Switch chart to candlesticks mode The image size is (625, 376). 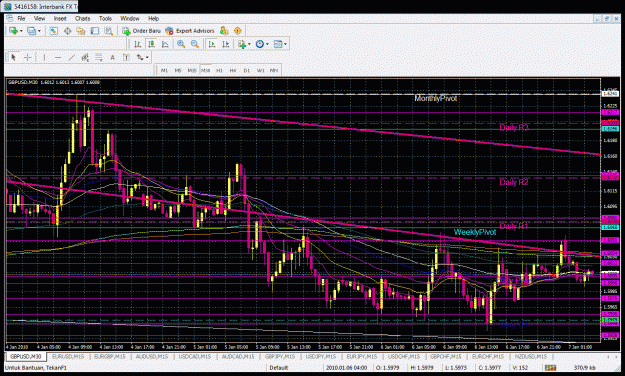[151, 44]
